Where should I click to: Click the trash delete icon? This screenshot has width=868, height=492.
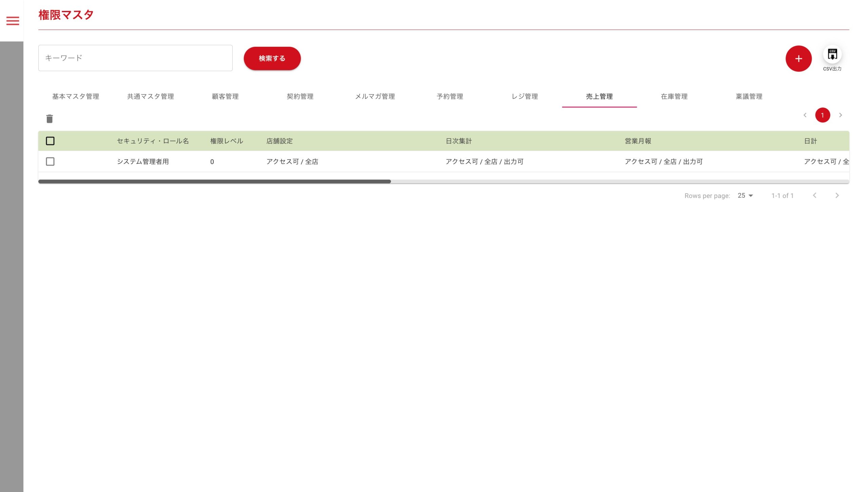click(50, 119)
